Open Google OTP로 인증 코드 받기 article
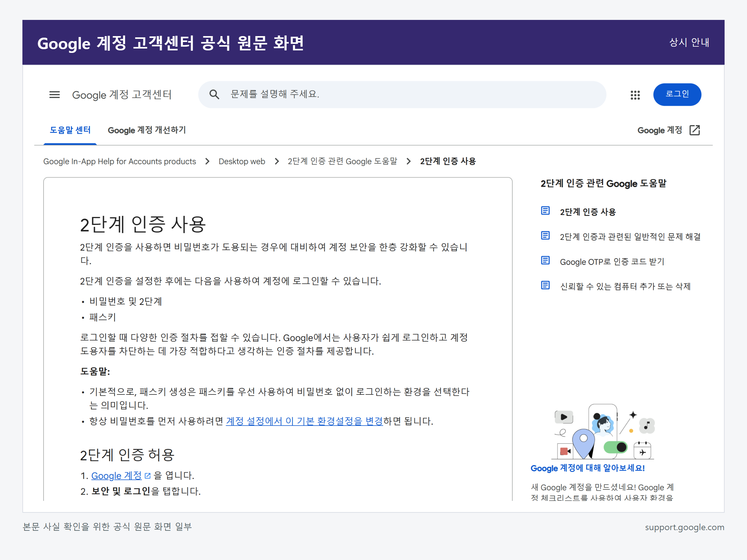 coord(612,262)
